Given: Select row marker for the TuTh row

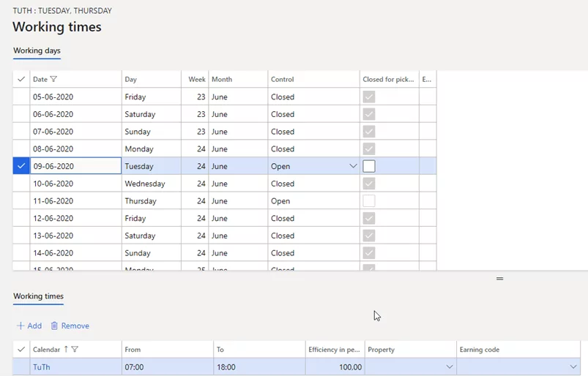Looking at the screenshot, I should pyautogui.click(x=21, y=366).
